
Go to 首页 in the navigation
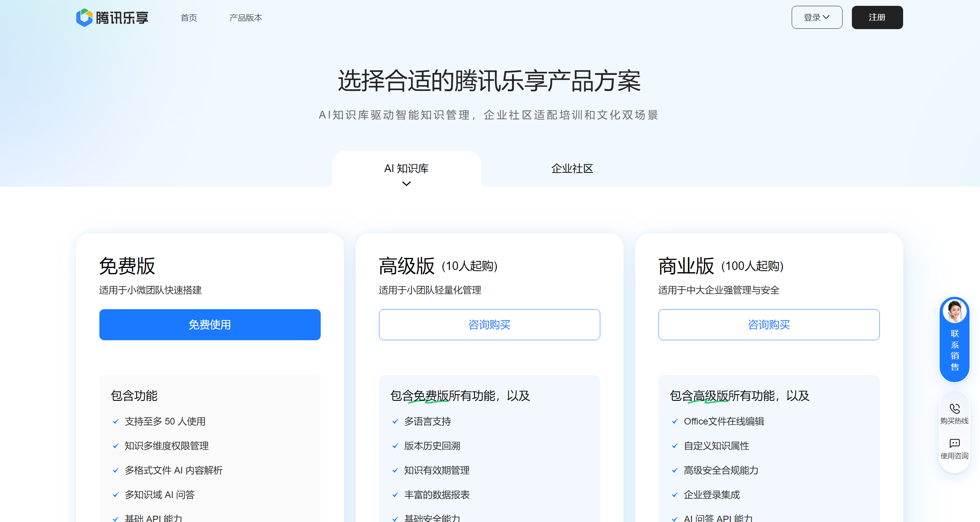pyautogui.click(x=189, y=17)
